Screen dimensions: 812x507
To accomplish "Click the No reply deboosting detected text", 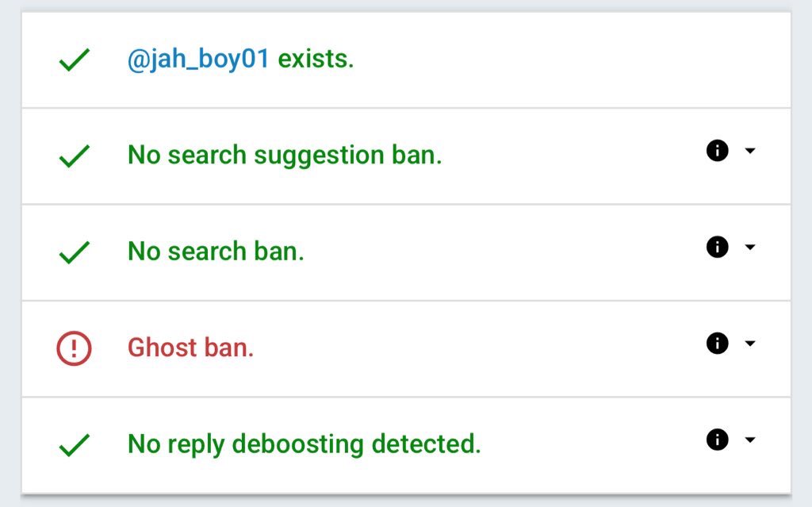I will 304,444.
